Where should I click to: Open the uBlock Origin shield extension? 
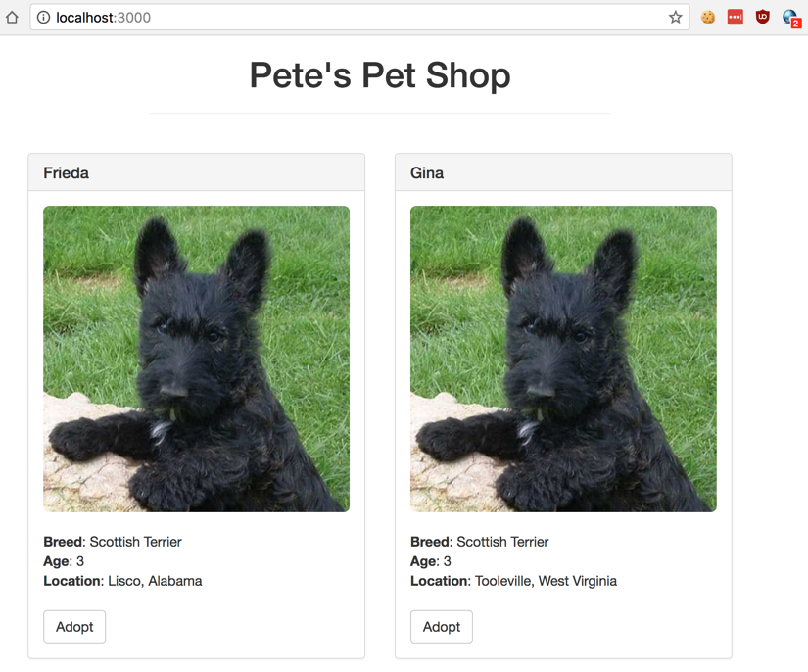762,17
